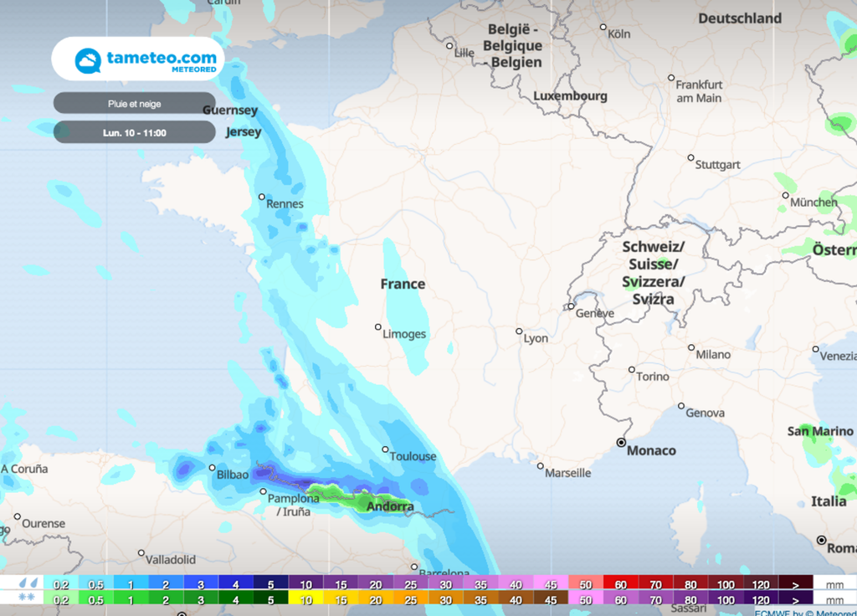This screenshot has height=616, width=857.
Task: Click the 'Pamplona / Iruña' city label
Action: pyautogui.click(x=293, y=505)
